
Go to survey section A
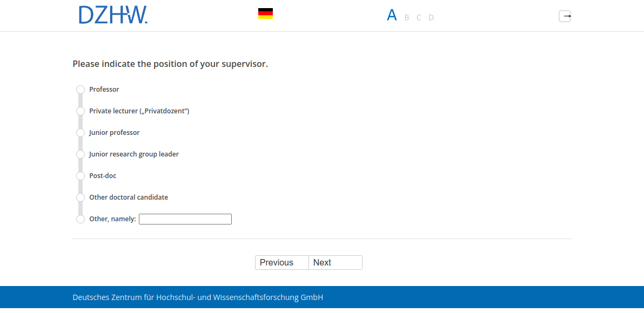coord(392,15)
